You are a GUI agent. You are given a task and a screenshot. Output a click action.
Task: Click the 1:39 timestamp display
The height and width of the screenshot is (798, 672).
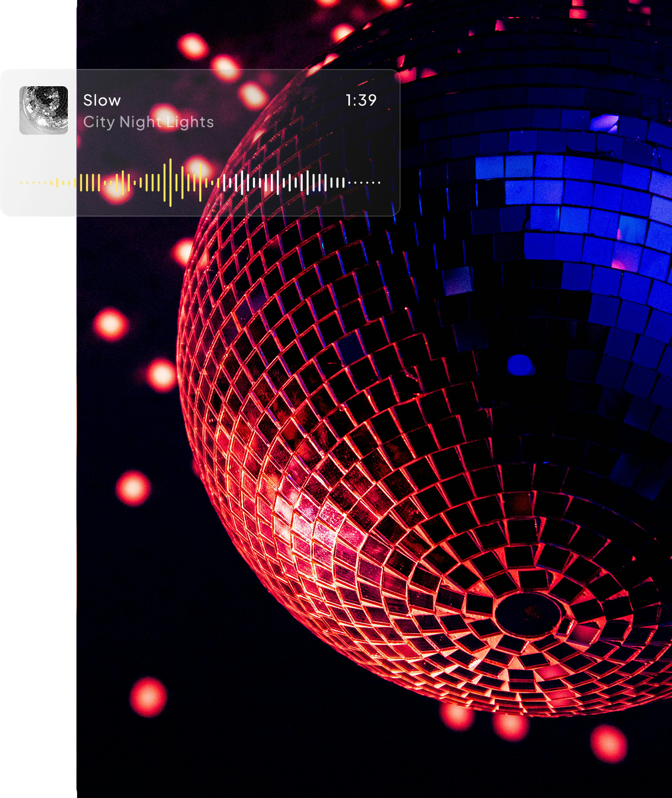point(361,99)
